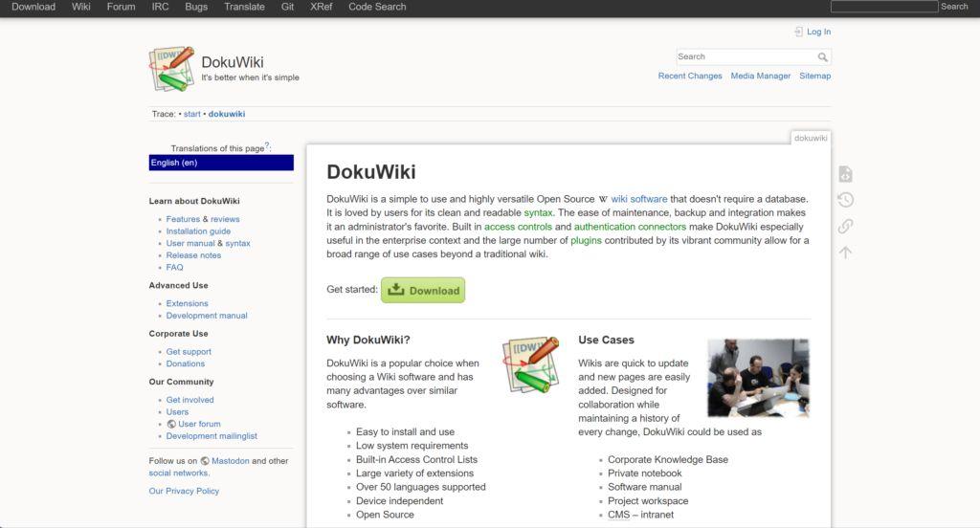Open Translate in the top navigation bar

(x=244, y=7)
